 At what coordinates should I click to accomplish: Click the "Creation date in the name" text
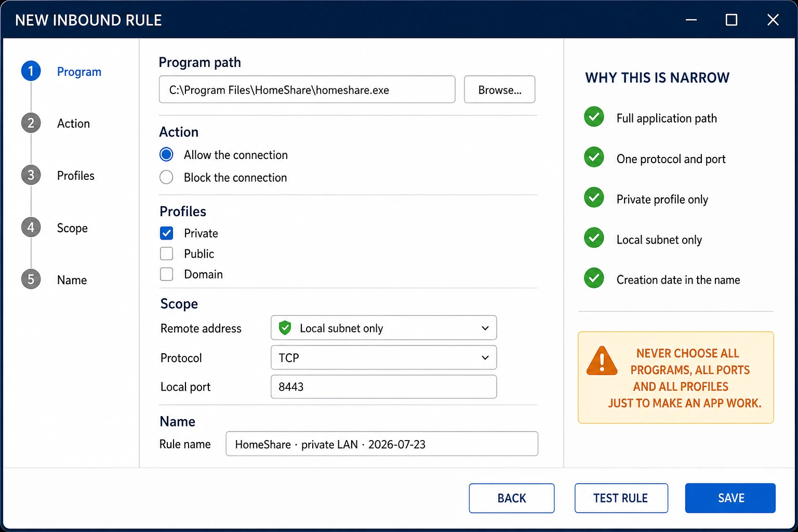click(678, 280)
